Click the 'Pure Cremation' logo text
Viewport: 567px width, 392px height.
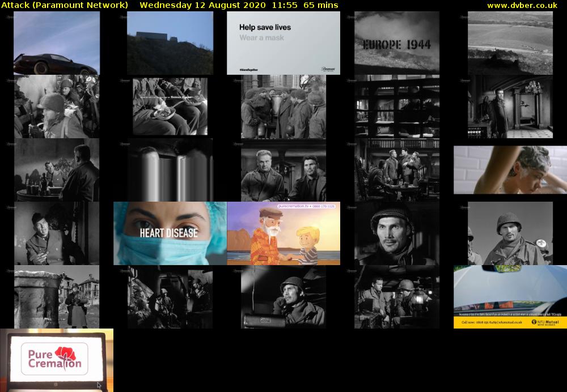tap(54, 359)
